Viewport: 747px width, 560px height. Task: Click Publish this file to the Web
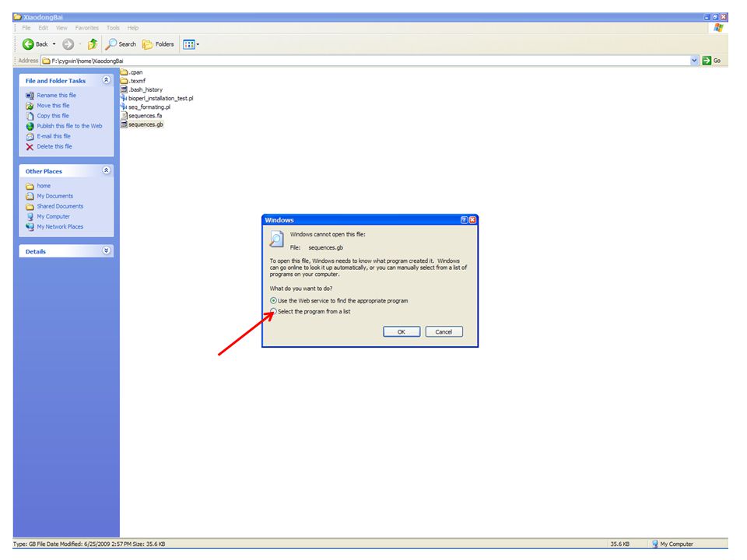[x=69, y=126]
